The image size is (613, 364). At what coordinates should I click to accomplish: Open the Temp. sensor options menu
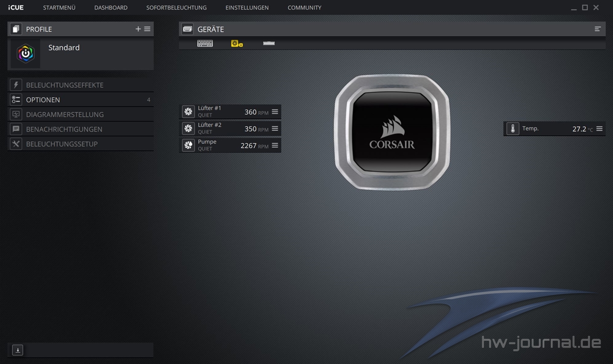[599, 129]
